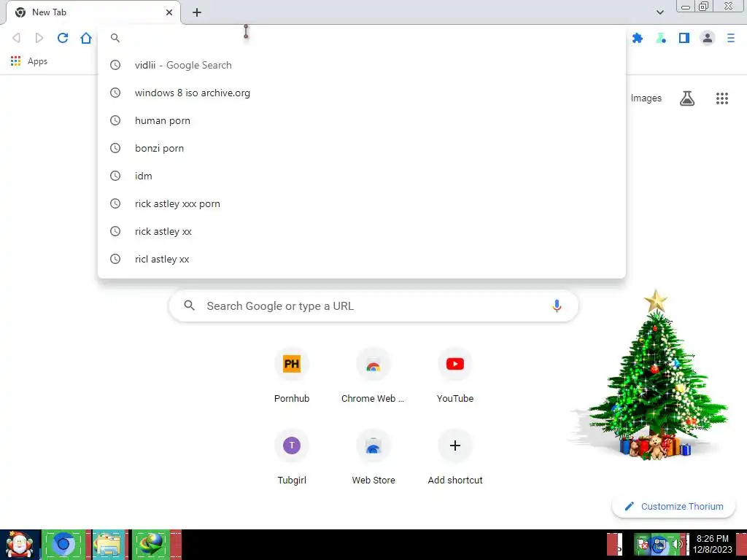Click the omnibox magnifier icon
Screen dimensions: 747x560
pos(115,38)
